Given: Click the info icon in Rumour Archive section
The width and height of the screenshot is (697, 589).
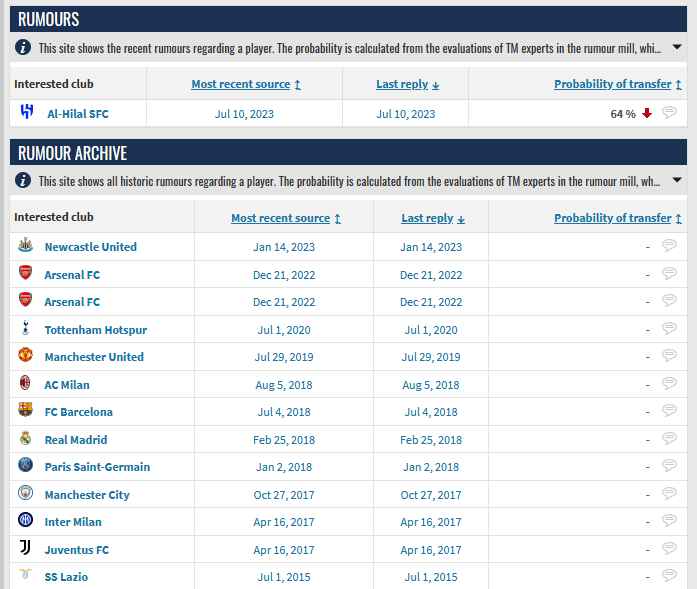Looking at the screenshot, I should pyautogui.click(x=23, y=180).
